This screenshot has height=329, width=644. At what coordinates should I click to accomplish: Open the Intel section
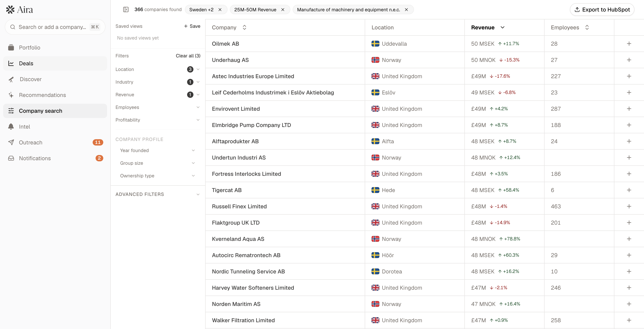pyautogui.click(x=55, y=127)
